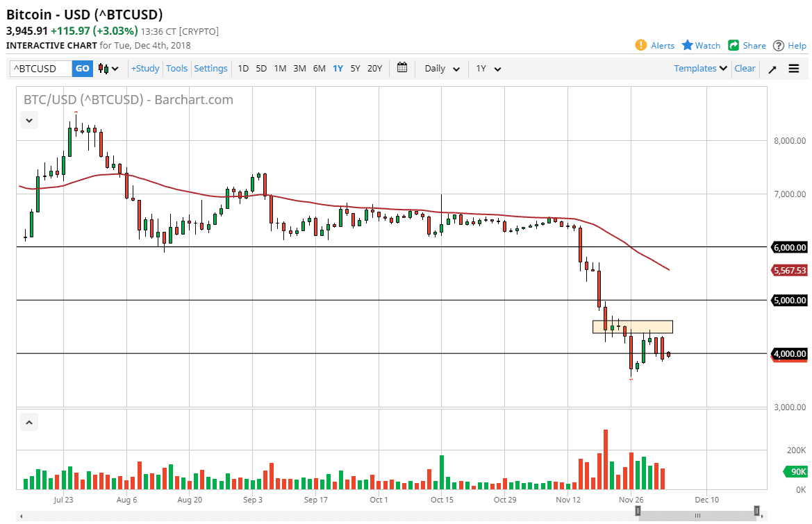The image size is (812, 524).
Task: Open the Settings link
Action: [x=210, y=68]
